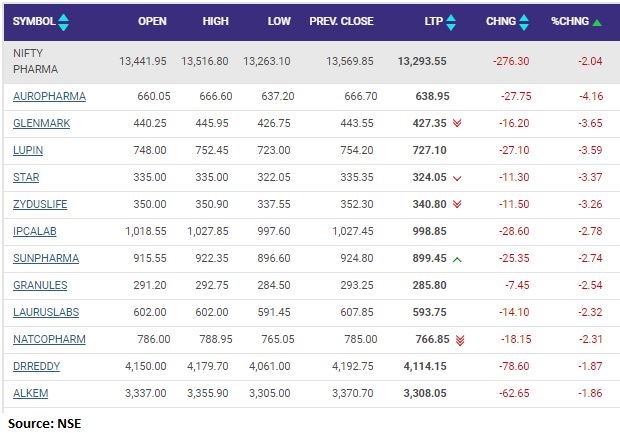Select the IPCALAB symbol link
This screenshot has width=620, height=433.
pos(37,232)
